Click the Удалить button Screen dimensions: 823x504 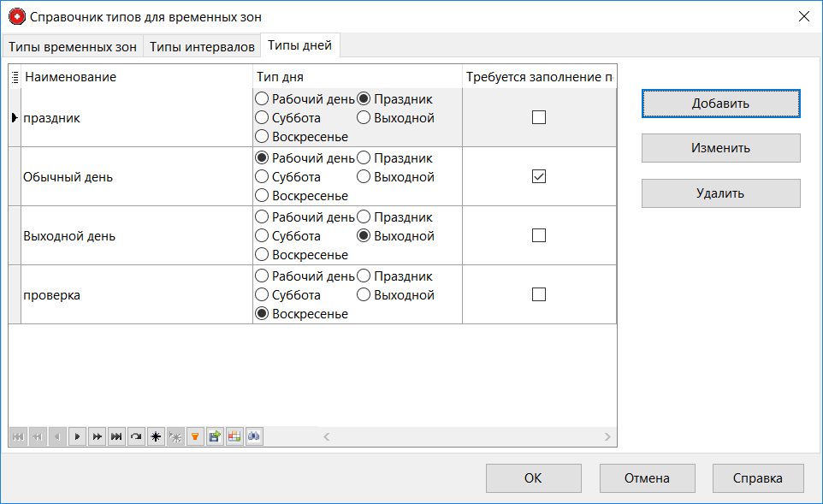pos(720,193)
